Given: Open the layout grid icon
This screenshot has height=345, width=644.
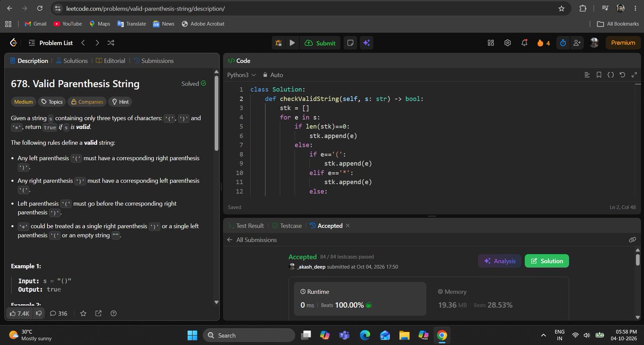Looking at the screenshot, I should [x=491, y=43].
